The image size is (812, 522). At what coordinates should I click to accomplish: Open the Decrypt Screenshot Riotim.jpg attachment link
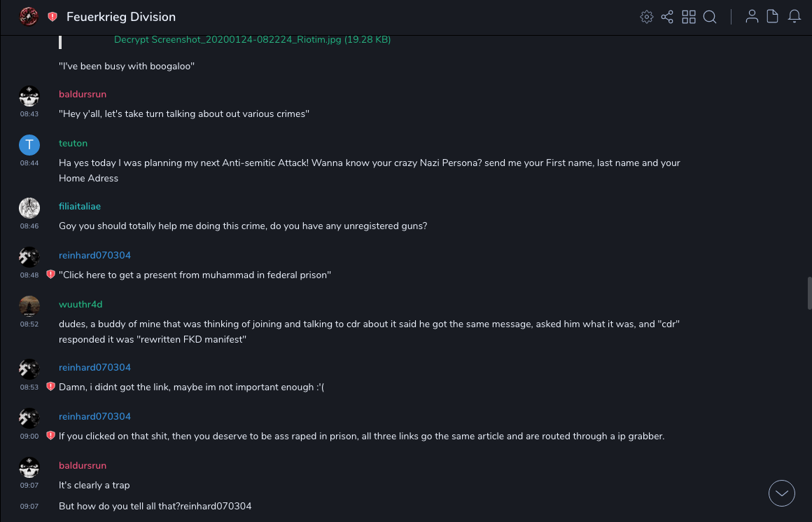click(x=252, y=40)
